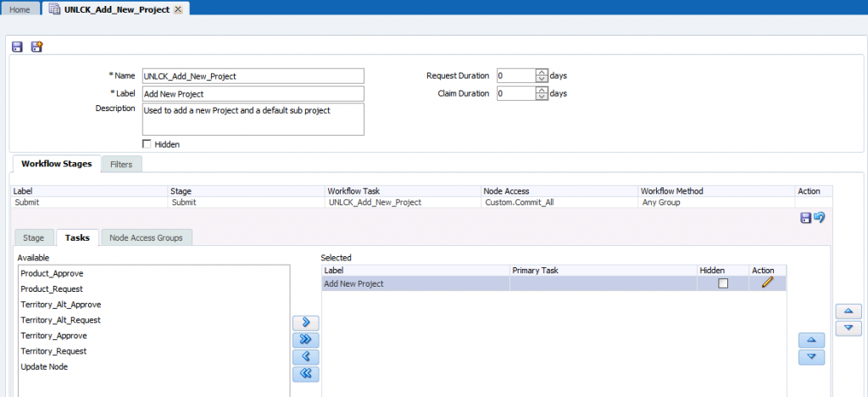Save the stage using the row save icon
The image size is (868, 397).
point(805,218)
